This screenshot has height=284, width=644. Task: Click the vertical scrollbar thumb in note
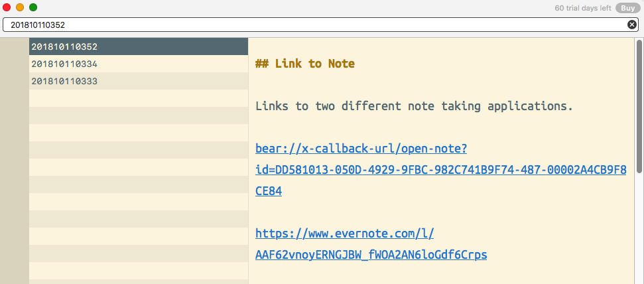[639, 106]
